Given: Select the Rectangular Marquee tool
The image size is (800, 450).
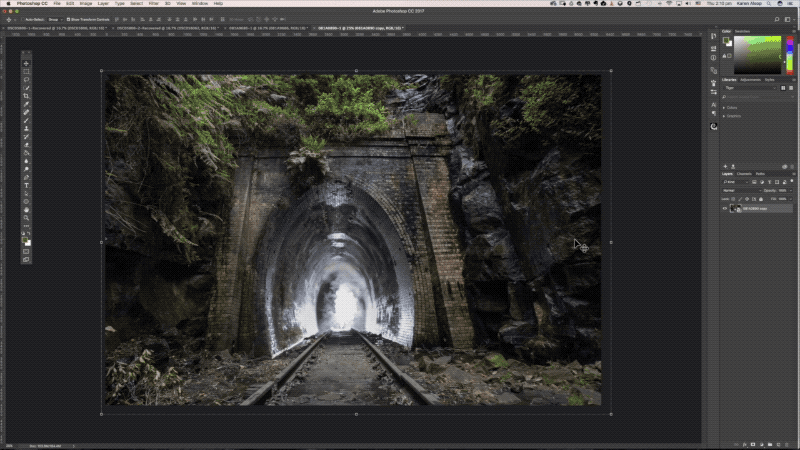Looking at the screenshot, I should [26, 72].
